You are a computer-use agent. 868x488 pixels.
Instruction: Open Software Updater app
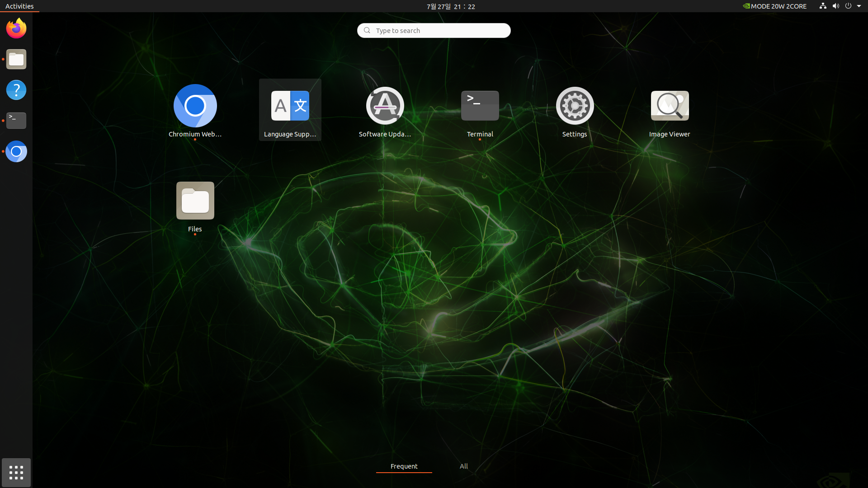point(385,106)
